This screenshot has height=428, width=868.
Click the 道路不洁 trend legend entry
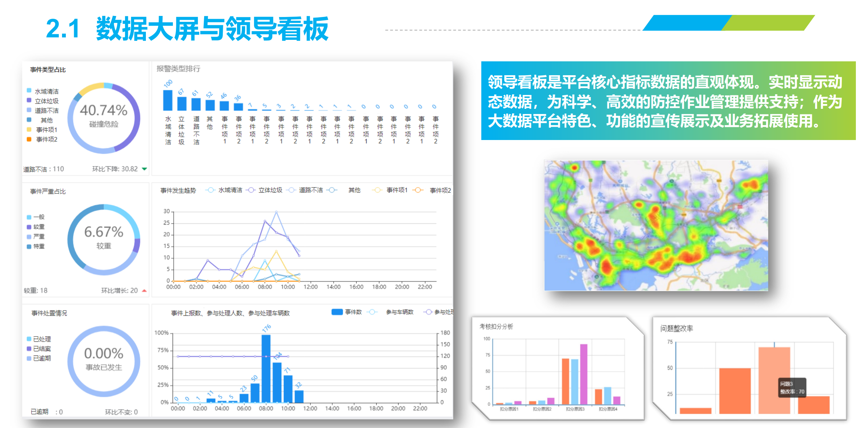[310, 190]
